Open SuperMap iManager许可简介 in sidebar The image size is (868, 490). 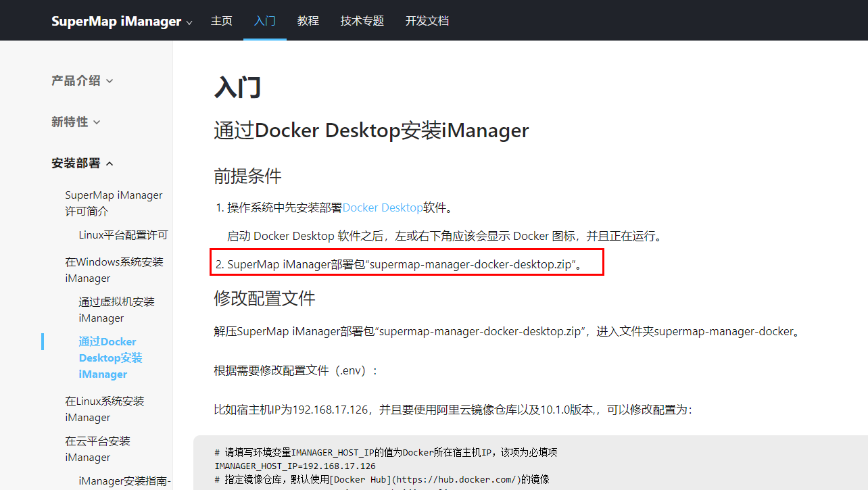coord(114,203)
